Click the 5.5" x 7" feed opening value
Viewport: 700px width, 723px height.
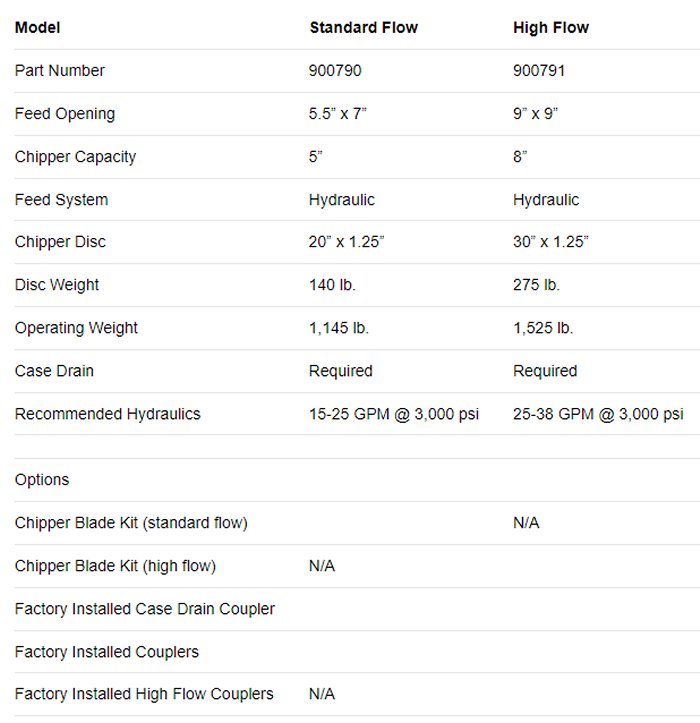[338, 114]
